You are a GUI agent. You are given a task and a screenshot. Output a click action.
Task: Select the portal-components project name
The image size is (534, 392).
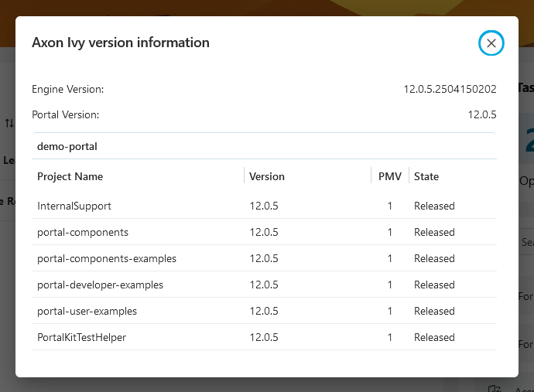pyautogui.click(x=82, y=232)
